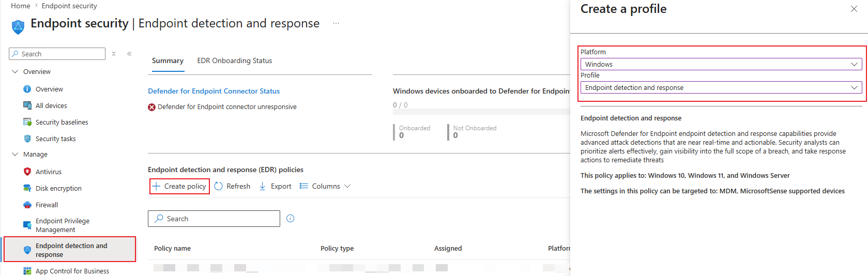Go to Endpoint security breadcrumb

click(69, 6)
